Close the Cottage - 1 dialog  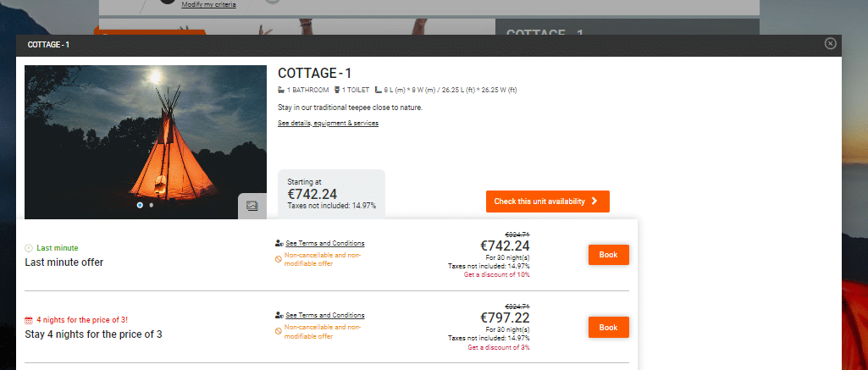click(830, 43)
